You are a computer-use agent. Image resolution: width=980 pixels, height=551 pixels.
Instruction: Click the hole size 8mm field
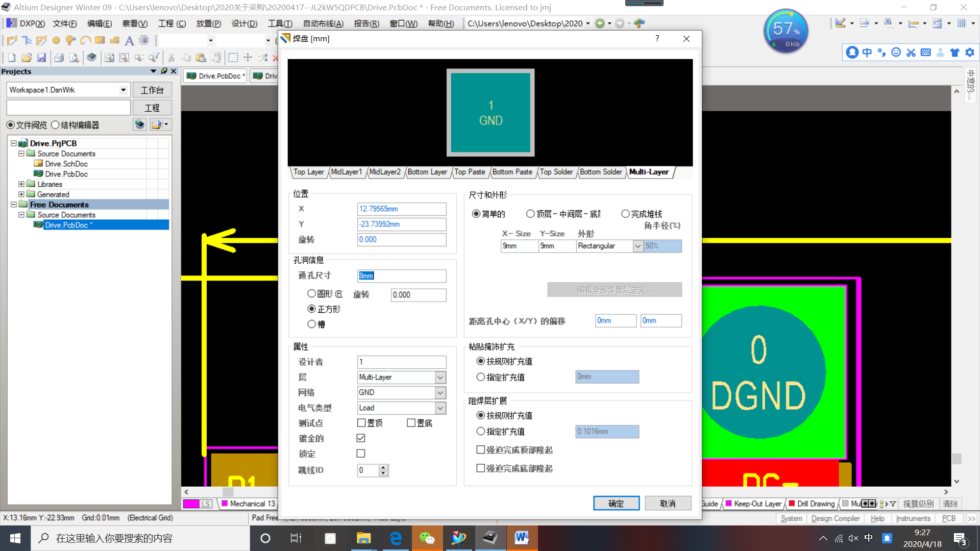(402, 276)
